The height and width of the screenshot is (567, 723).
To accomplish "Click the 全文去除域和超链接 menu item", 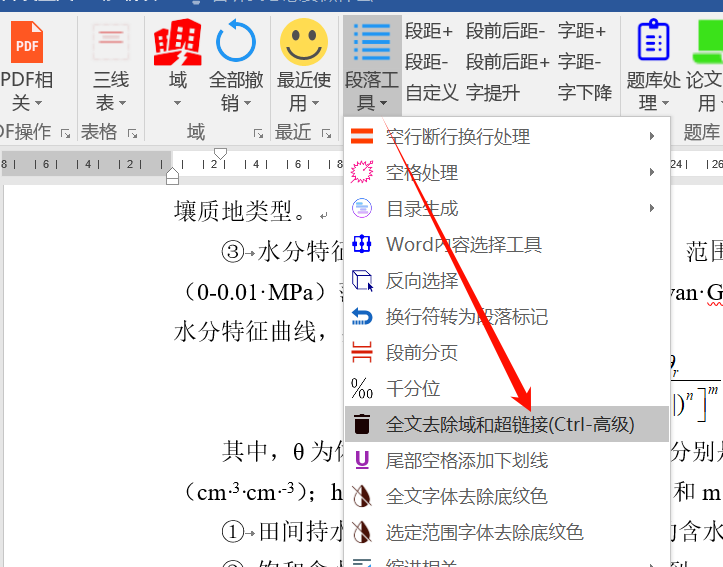I will click(x=506, y=424).
